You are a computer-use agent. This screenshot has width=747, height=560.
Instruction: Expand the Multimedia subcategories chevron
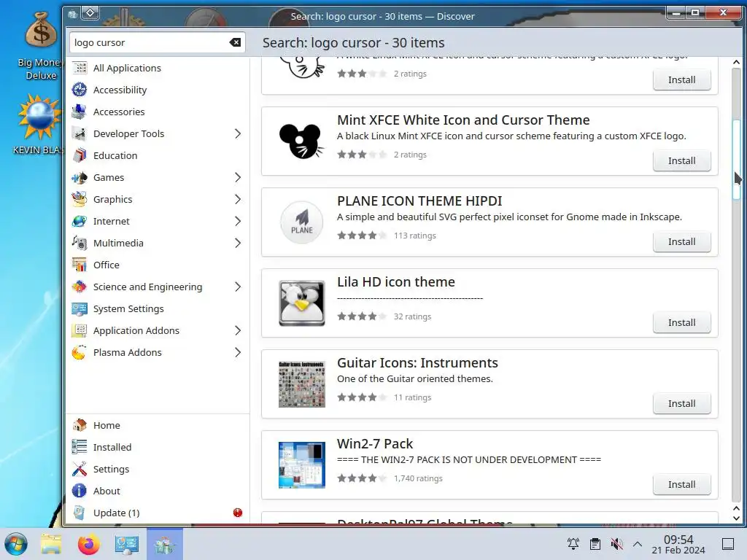[x=238, y=244]
